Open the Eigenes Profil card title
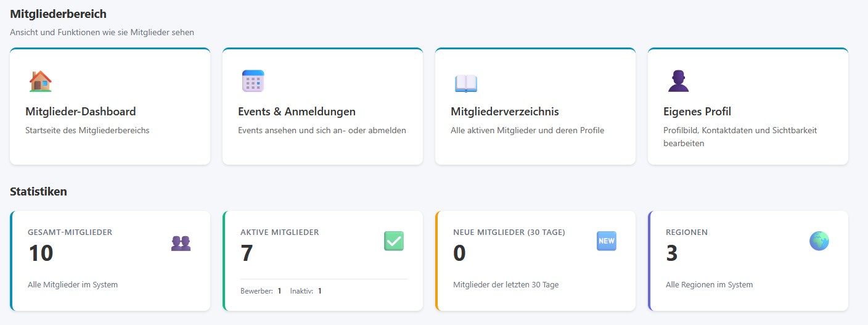Viewport: 868px width, 325px height. [697, 112]
